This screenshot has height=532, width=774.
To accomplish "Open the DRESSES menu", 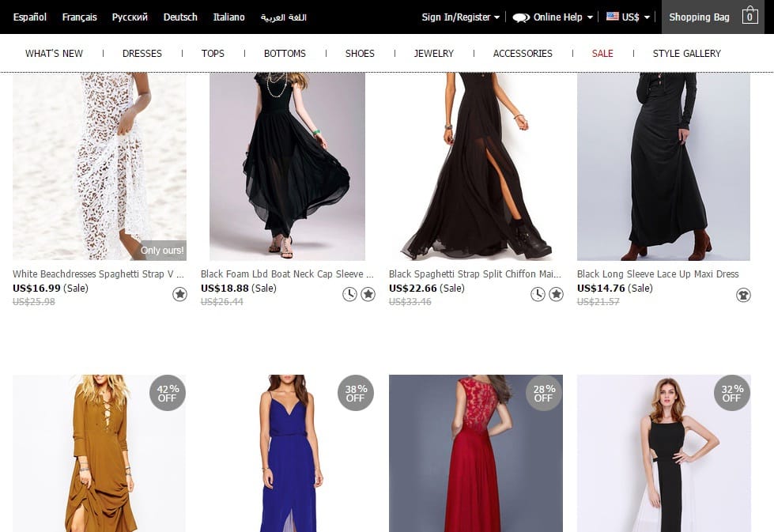I will [x=142, y=54].
